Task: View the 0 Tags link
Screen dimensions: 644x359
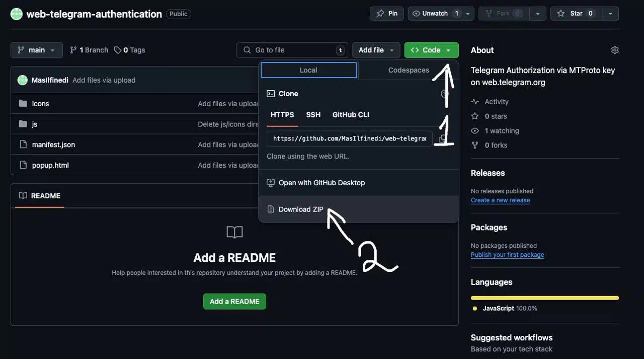Action: (x=129, y=50)
